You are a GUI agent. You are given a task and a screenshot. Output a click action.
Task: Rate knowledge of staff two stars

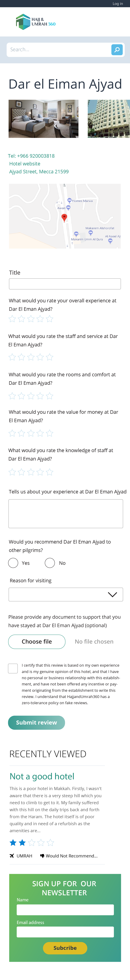click(x=21, y=472)
